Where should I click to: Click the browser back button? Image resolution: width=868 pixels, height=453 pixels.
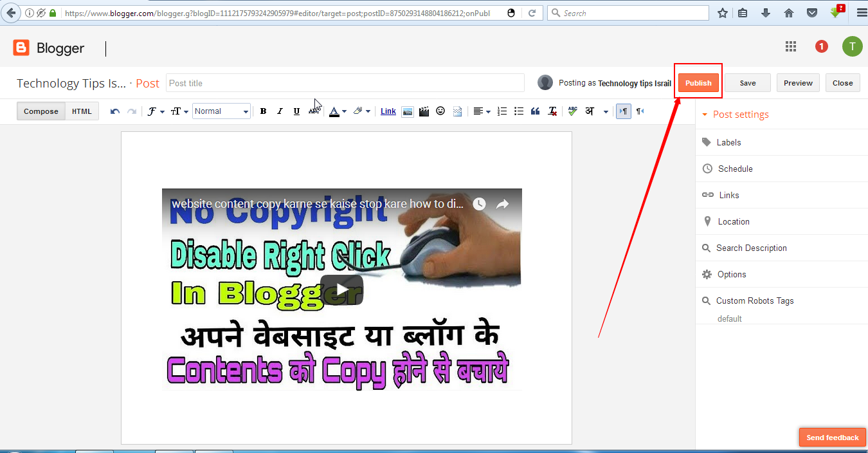click(11, 13)
